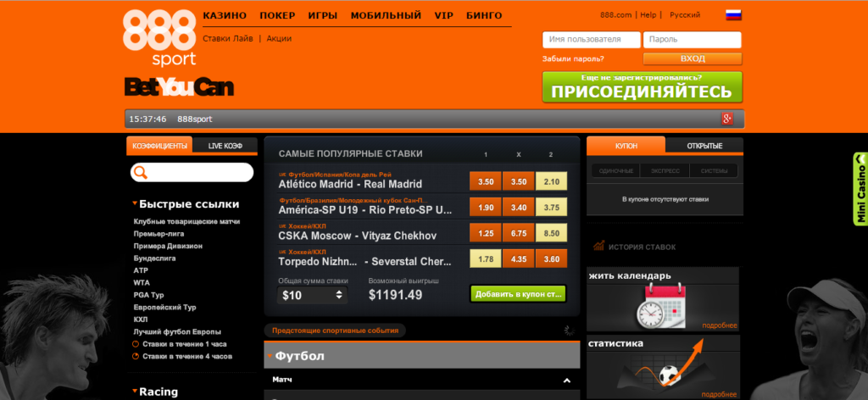Viewport: 868px width, 400px height.
Task: Click the Акции link
Action: pos(279,39)
